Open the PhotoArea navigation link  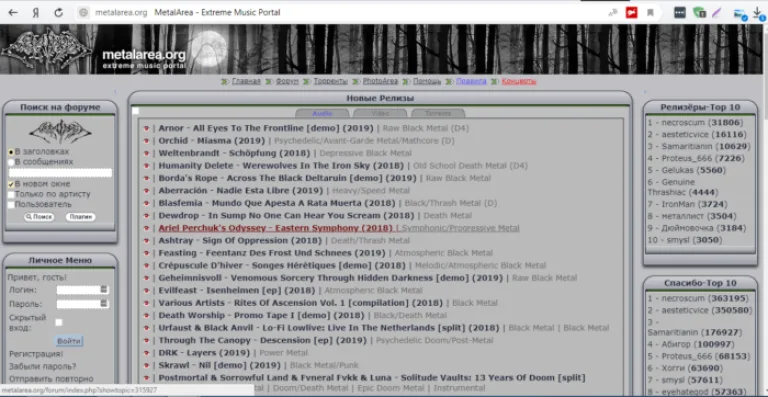[x=380, y=81]
